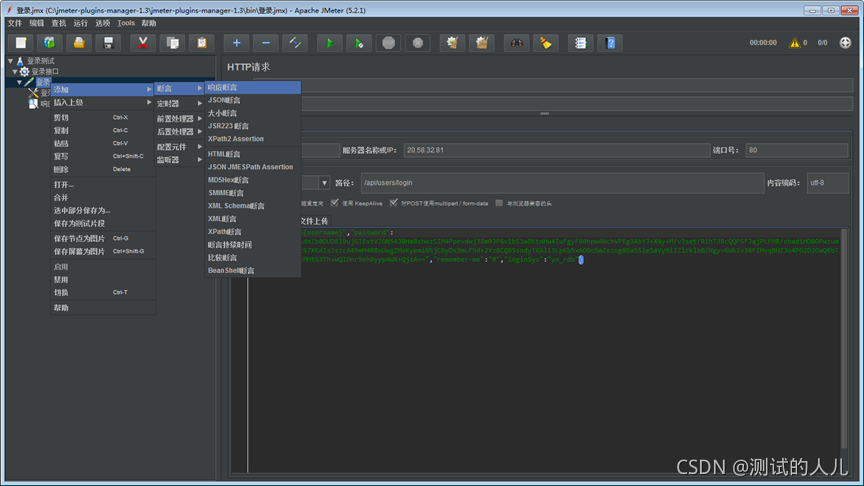
Task: Click the Cut scissors icon
Action: [x=143, y=43]
